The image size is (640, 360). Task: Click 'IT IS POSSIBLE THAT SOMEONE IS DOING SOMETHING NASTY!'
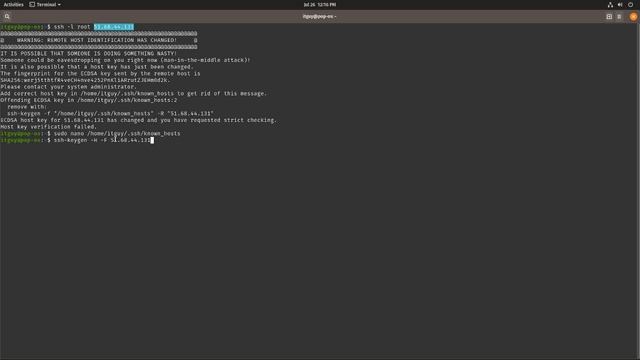[x=89, y=53]
